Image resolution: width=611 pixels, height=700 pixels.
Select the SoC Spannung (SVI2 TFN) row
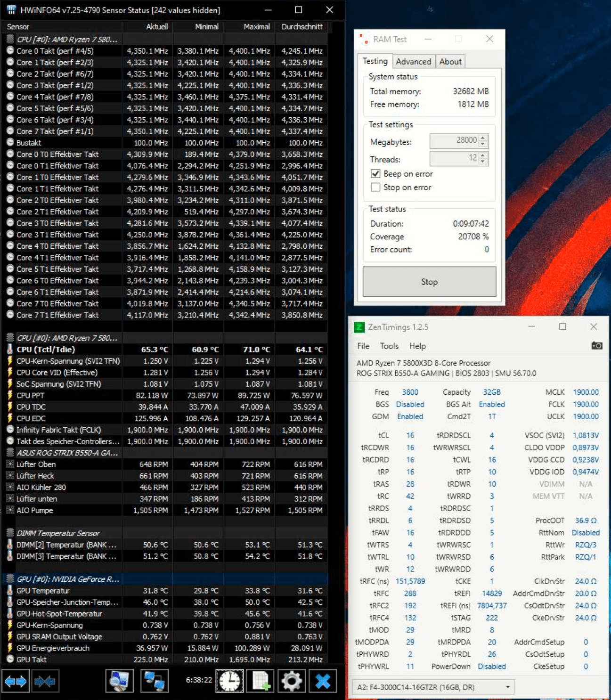[x=165, y=384]
